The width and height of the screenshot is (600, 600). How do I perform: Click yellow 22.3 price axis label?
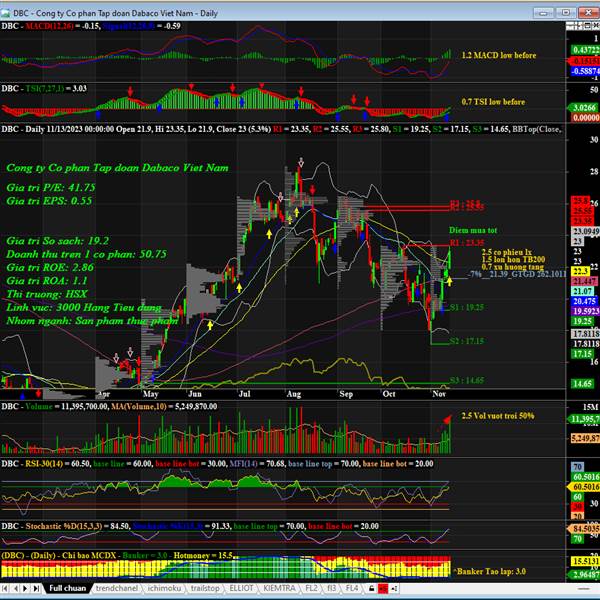pos(581,271)
